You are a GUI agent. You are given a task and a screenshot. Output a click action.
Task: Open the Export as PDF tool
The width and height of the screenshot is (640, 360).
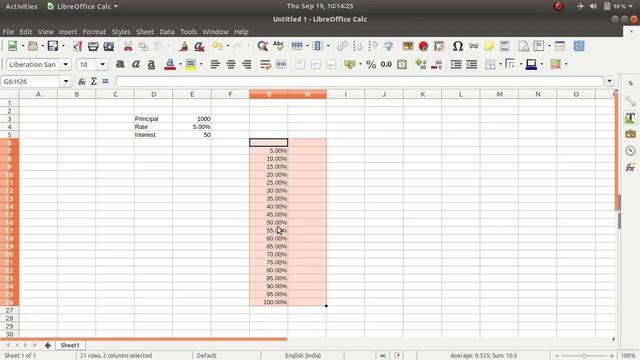[78, 46]
